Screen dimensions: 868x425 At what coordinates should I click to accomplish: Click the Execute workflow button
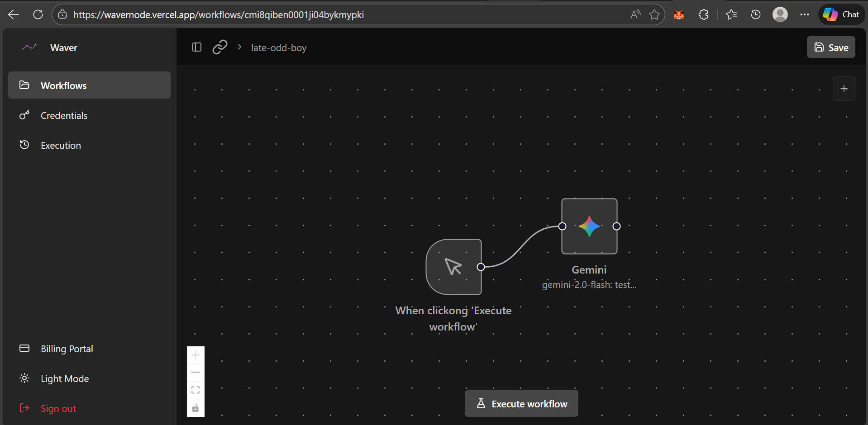521,403
